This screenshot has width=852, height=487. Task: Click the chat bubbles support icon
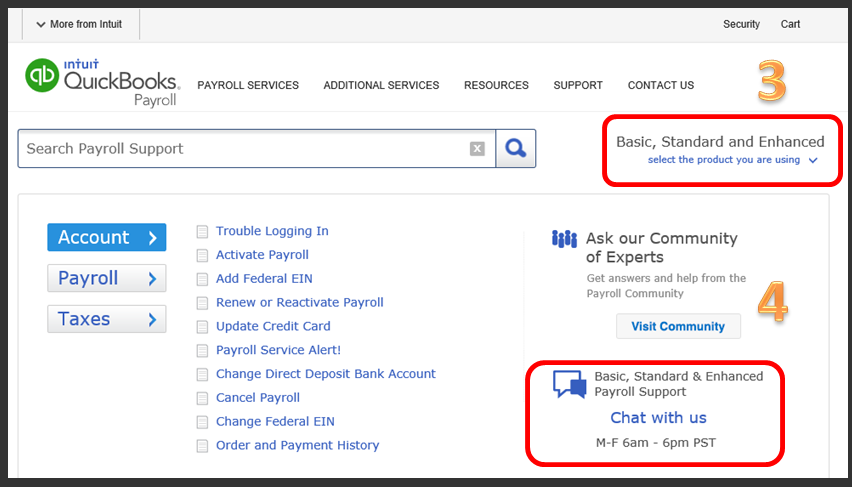pos(569,385)
